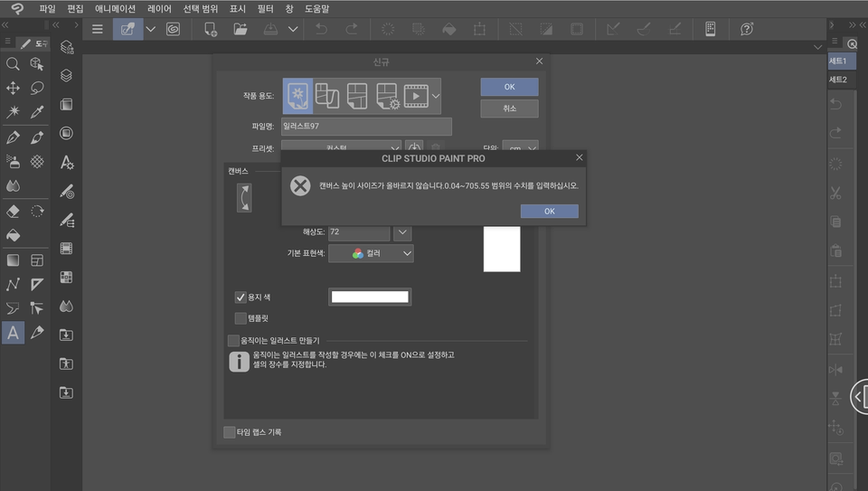Image resolution: width=868 pixels, height=491 pixels.
Task: Click the canvas orientation swap icon
Action: [x=244, y=198]
